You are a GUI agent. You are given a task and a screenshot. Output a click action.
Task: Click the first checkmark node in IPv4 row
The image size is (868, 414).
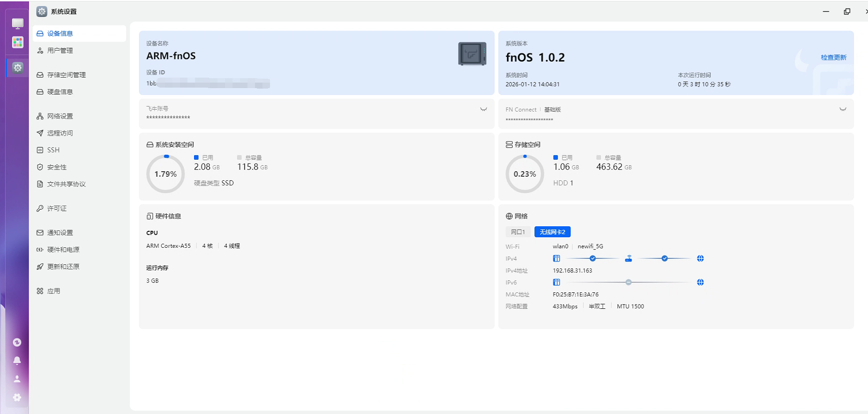(592, 259)
